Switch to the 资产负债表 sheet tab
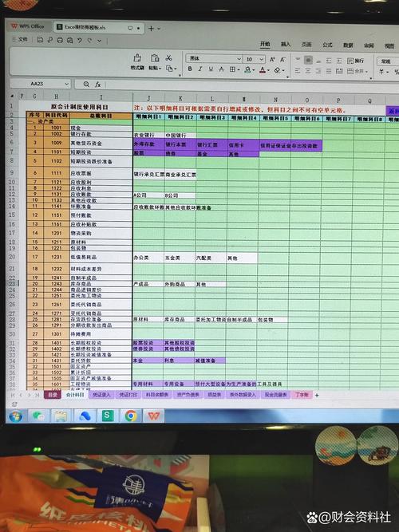Viewport: 399px width, 532px height. point(188,395)
